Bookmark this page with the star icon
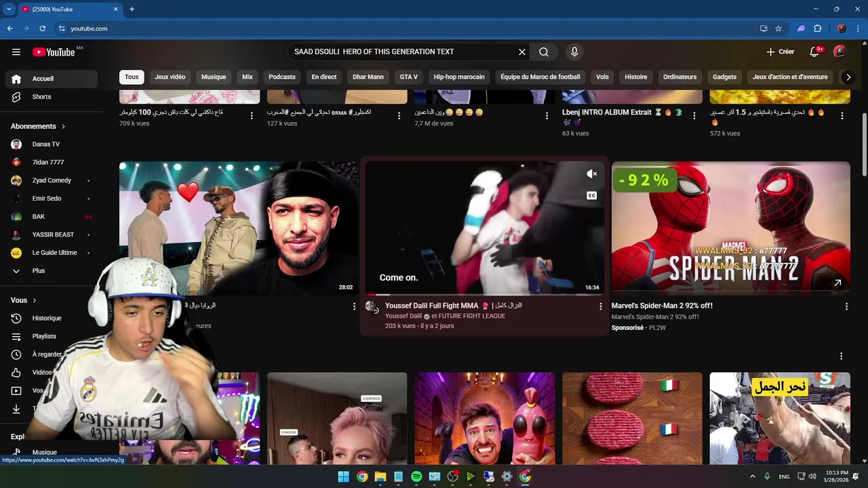 coord(778,28)
